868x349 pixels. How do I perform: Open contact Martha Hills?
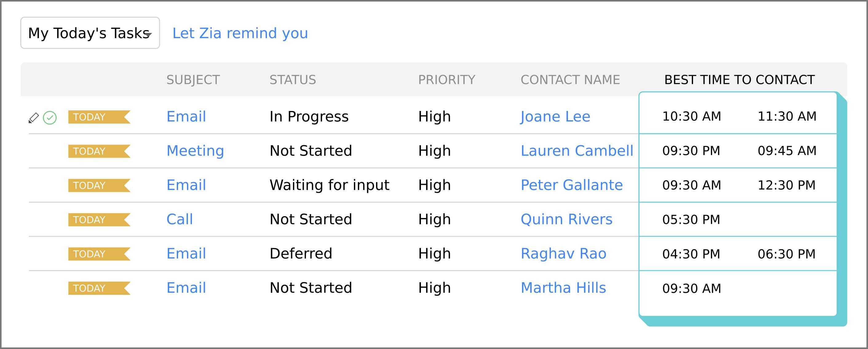click(563, 288)
